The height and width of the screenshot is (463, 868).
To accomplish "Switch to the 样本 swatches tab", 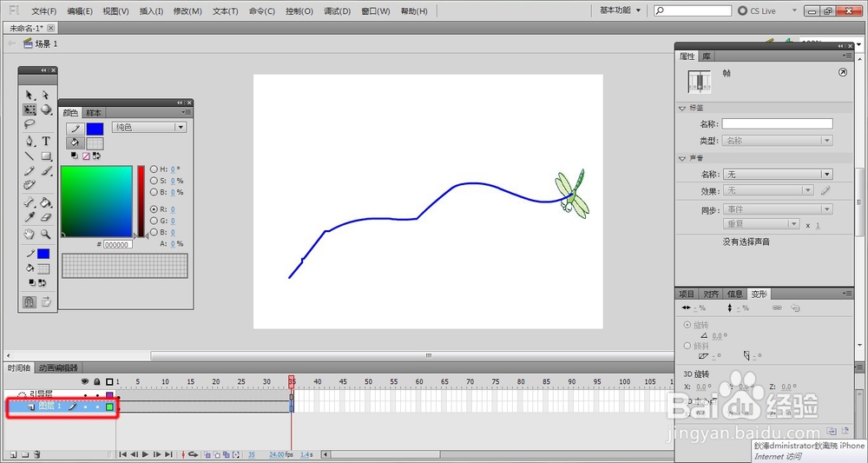I will tap(94, 113).
